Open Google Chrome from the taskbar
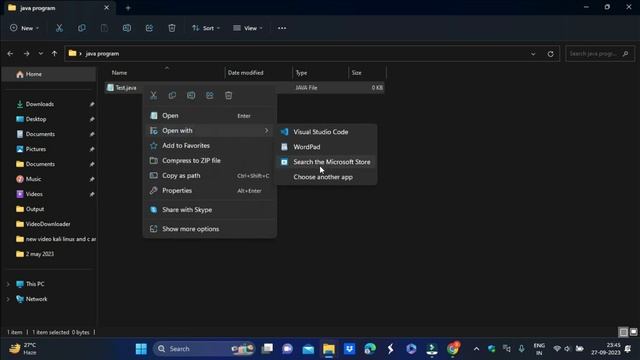640x360 pixels. [453, 349]
